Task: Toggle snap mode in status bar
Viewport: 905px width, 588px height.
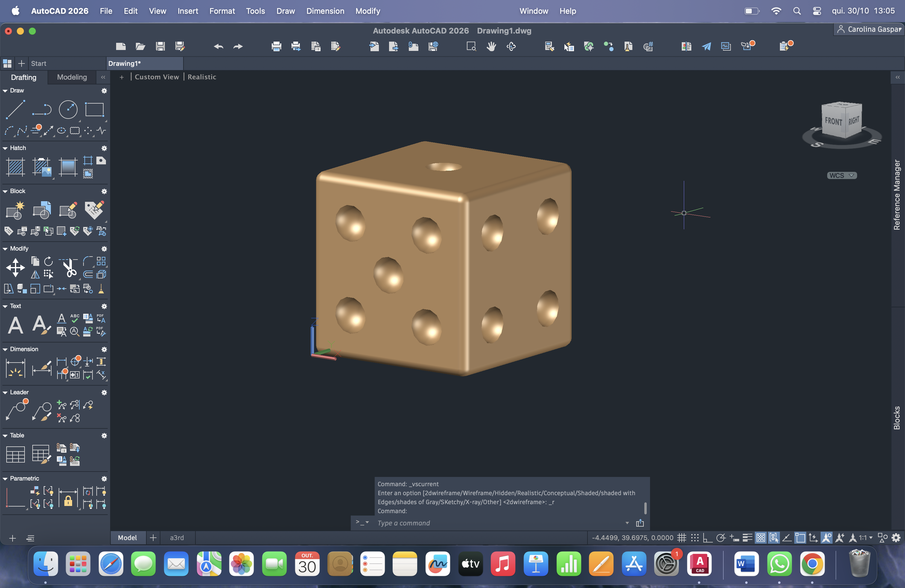Action: 695,538
